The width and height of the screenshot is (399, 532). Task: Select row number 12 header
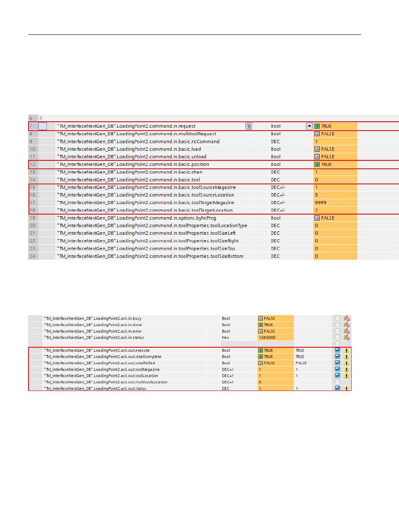coord(33,164)
